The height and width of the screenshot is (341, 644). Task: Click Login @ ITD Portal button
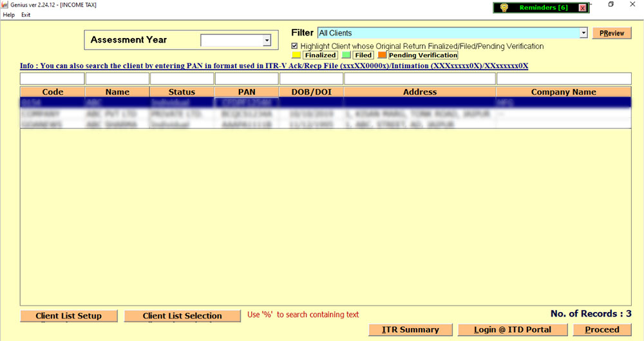tap(513, 329)
